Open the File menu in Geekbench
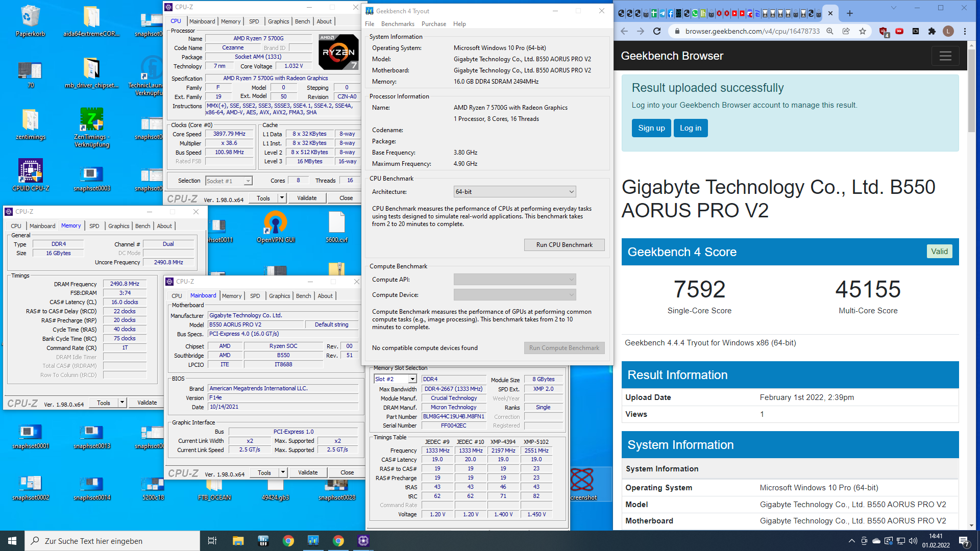This screenshot has width=980, height=551. [370, 24]
